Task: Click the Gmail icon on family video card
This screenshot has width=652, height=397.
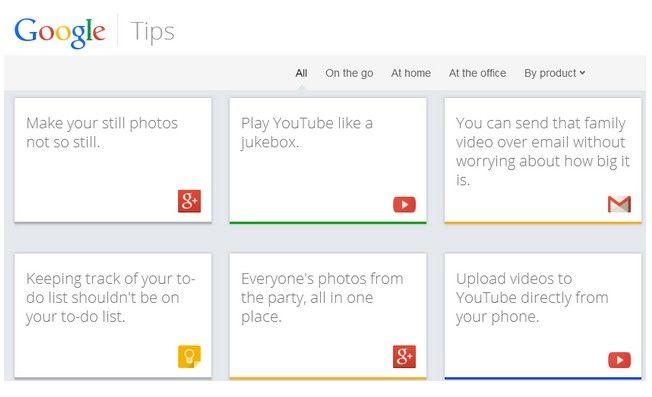Action: tap(619, 204)
